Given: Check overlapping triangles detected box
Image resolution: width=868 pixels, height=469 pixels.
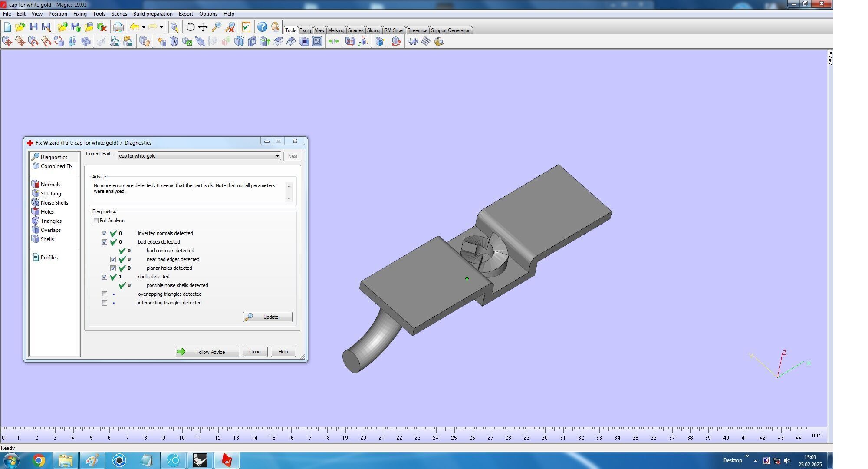Looking at the screenshot, I should [x=105, y=294].
